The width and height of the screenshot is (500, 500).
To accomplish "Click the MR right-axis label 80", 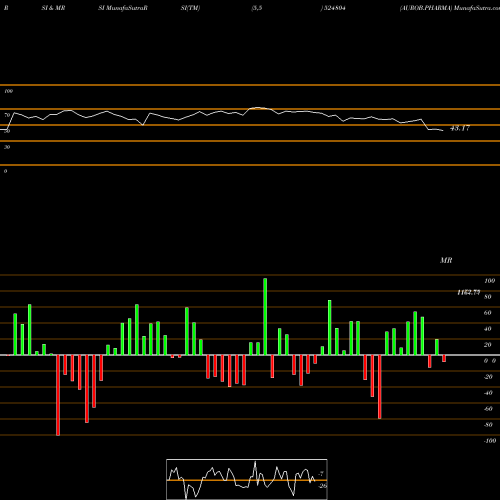I will pyautogui.click(x=488, y=297).
